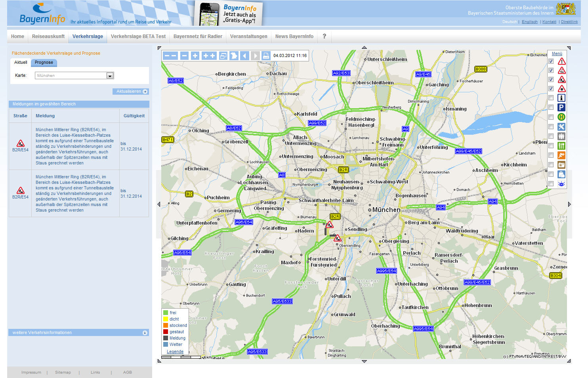Viewport: 588px width, 378px height.
Task: Click the overlapping-windows map toolbar icon
Action: 223,56
